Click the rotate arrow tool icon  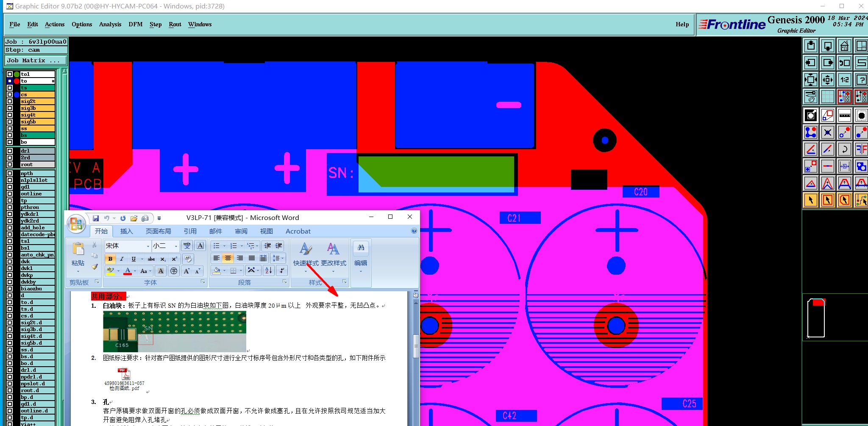844,149
